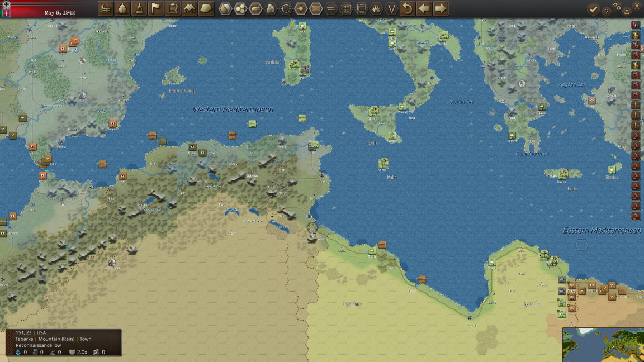Open the diplomacy flag screen
Viewport: 644px width, 362px height.
click(x=156, y=8)
